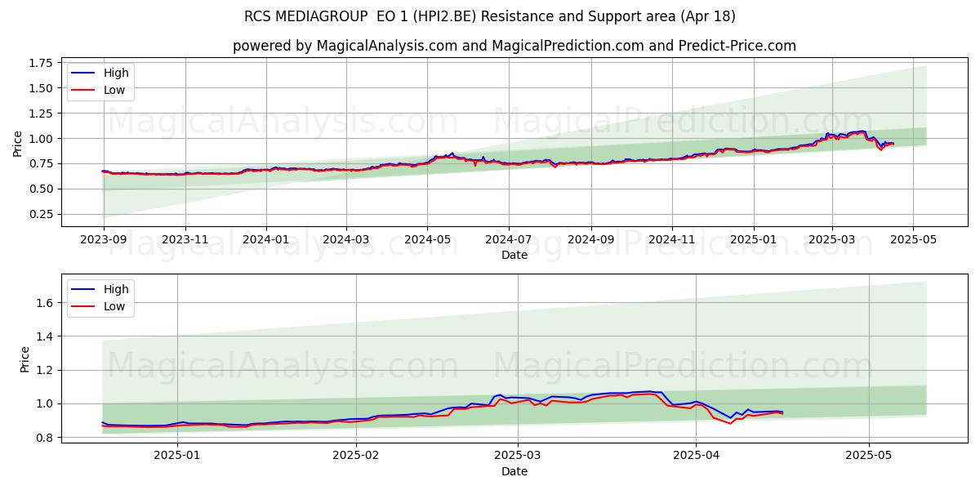The height and width of the screenshot is (490, 980).
Task: Click the '1.6' price tick on bottom chart
Action: click(45, 303)
